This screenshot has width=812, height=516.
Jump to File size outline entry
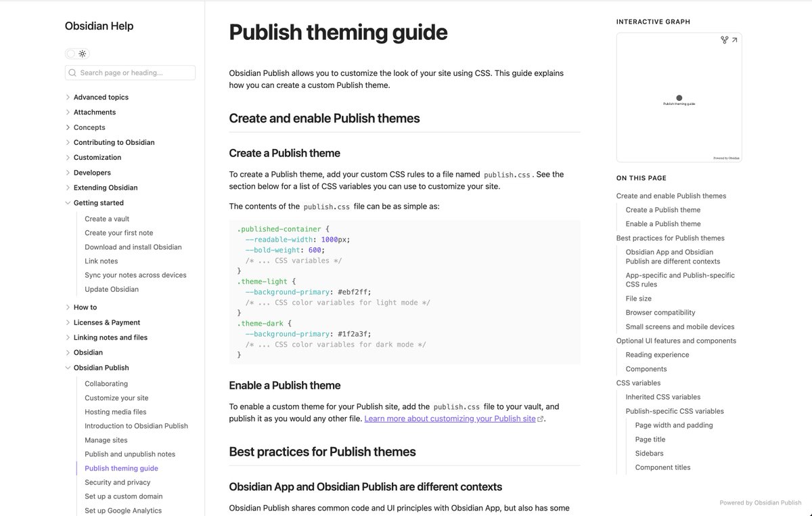tap(639, 299)
